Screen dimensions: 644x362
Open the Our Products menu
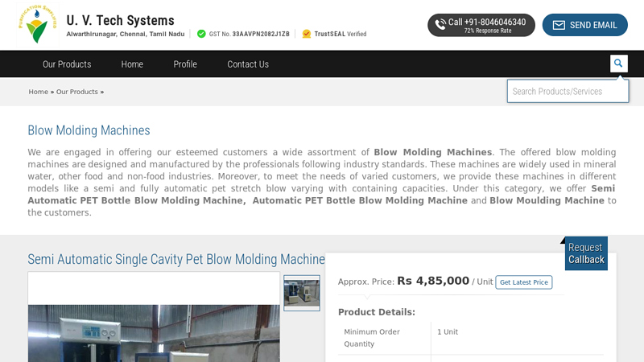67,64
